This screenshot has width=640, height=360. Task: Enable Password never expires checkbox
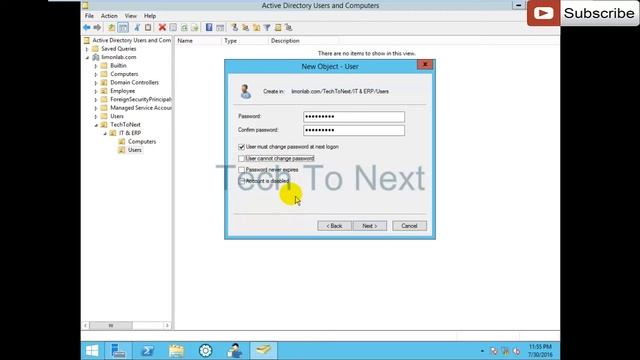point(242,170)
